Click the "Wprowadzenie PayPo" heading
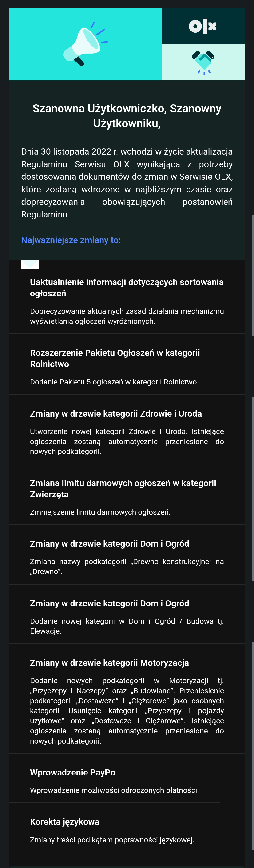Viewport: 254px width, 868px height. click(72, 773)
